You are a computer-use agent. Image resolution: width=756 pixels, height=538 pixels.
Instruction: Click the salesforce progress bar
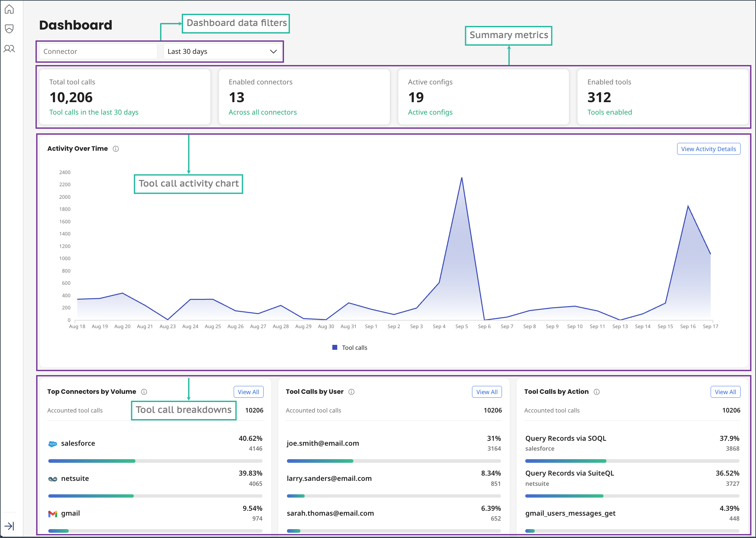point(155,461)
